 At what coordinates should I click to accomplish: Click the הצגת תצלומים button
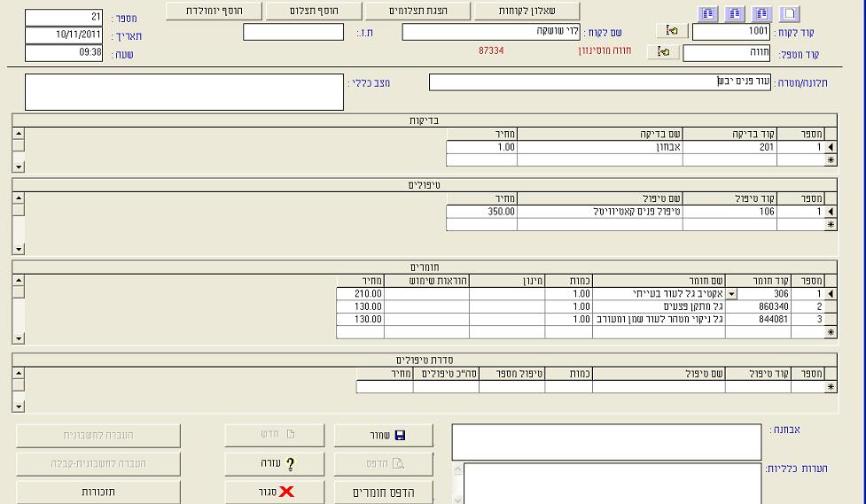(x=418, y=11)
